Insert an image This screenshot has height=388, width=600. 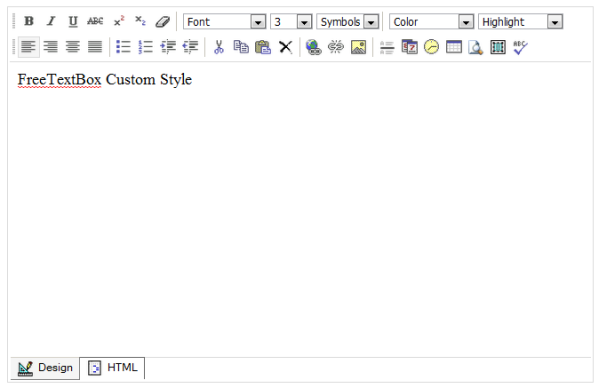[358, 47]
